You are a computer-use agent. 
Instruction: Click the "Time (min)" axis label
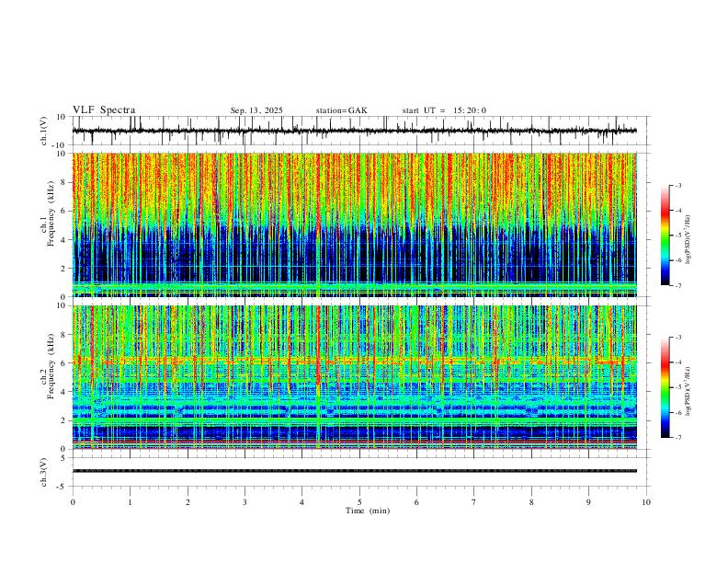[x=368, y=511]
